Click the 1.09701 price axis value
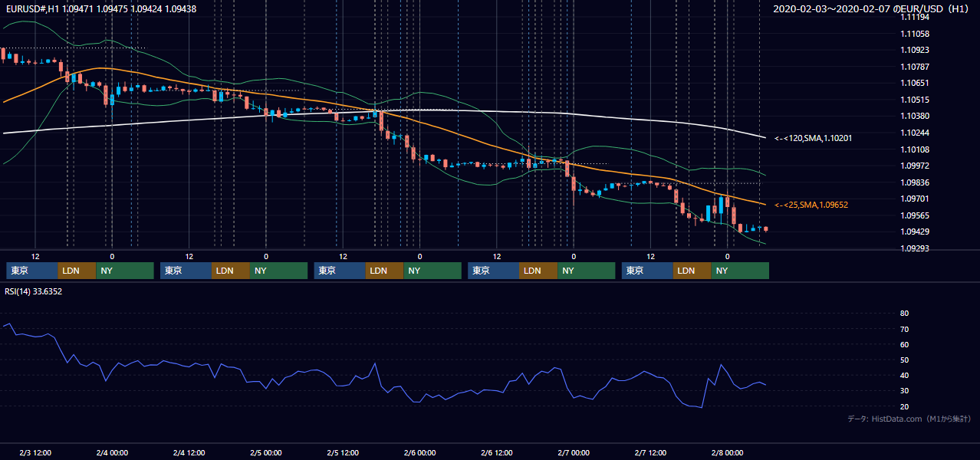This screenshot has height=460, width=980. pyautogui.click(x=915, y=199)
